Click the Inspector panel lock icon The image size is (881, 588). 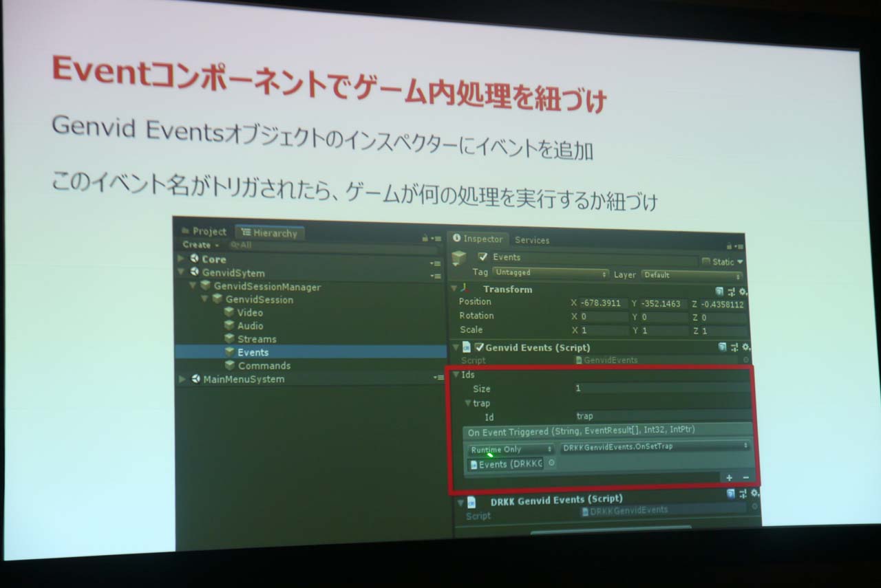pyautogui.click(x=730, y=246)
